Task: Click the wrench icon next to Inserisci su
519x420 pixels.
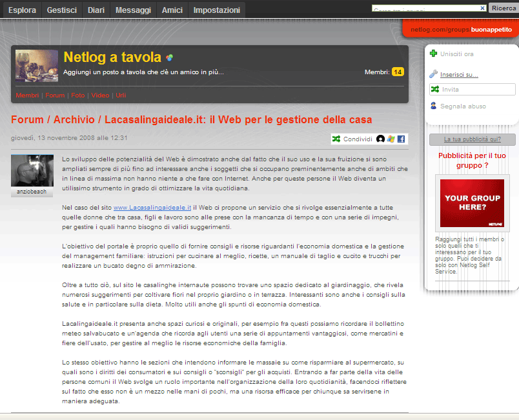Action: pyautogui.click(x=433, y=74)
